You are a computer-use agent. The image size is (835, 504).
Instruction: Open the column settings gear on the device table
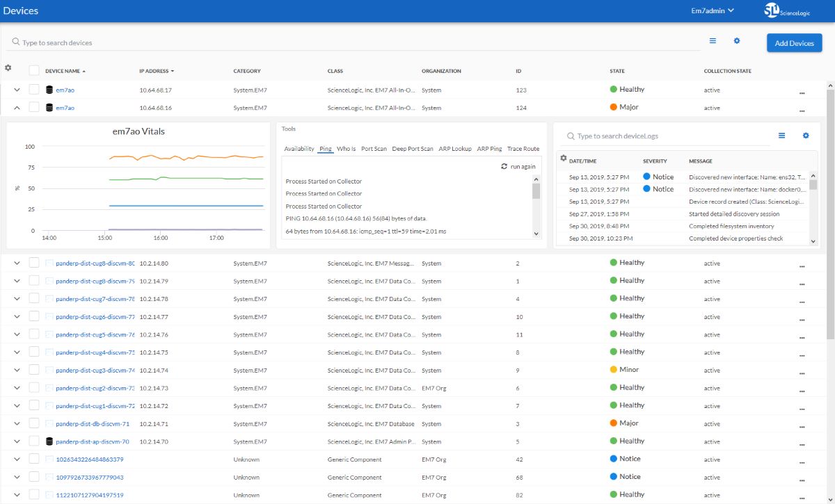(x=7, y=67)
